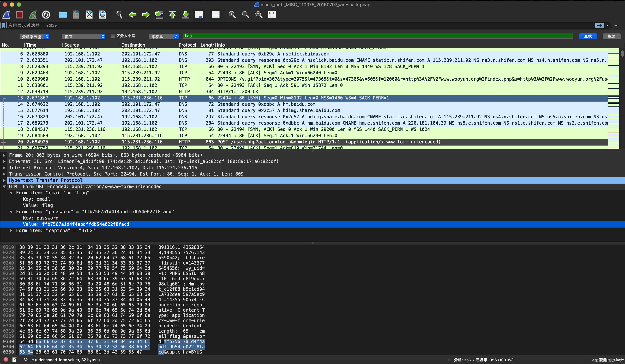Apply display filter with arrow button
This screenshot has height=364, width=625.
(600, 25)
